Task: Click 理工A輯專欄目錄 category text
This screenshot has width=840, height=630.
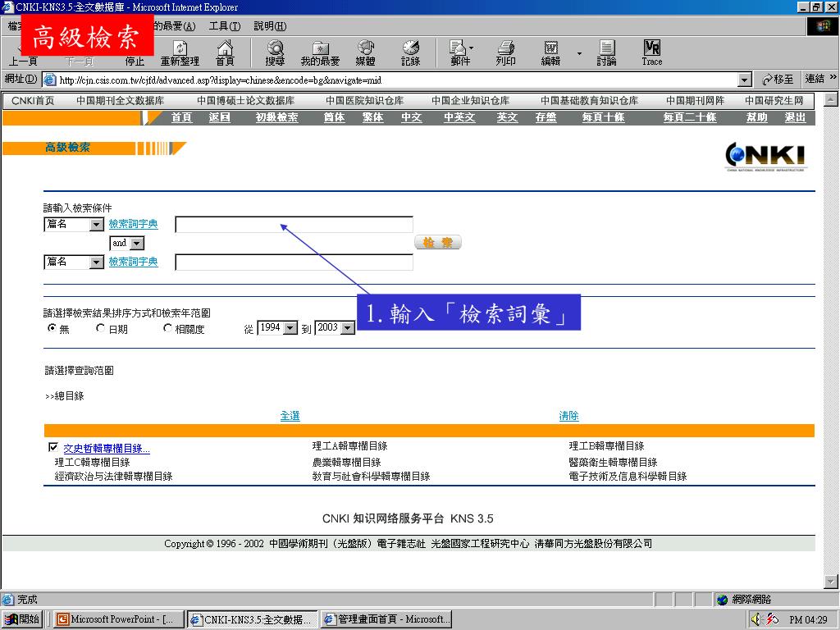Action: (x=349, y=445)
